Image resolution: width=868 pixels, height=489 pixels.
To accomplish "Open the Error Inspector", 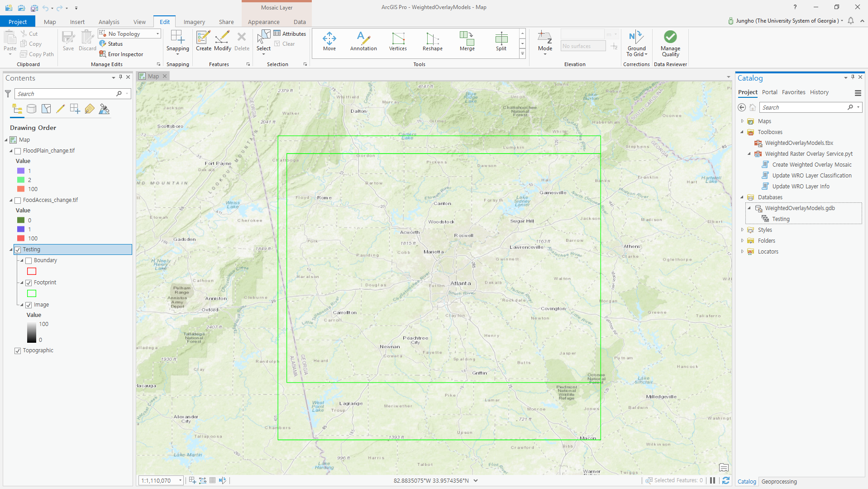I will (x=121, y=54).
